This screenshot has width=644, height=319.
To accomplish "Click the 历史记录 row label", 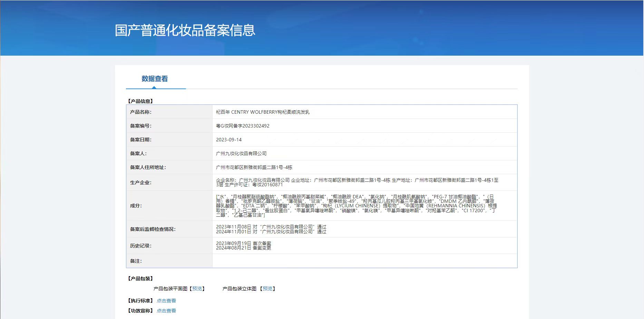I will 140,246.
